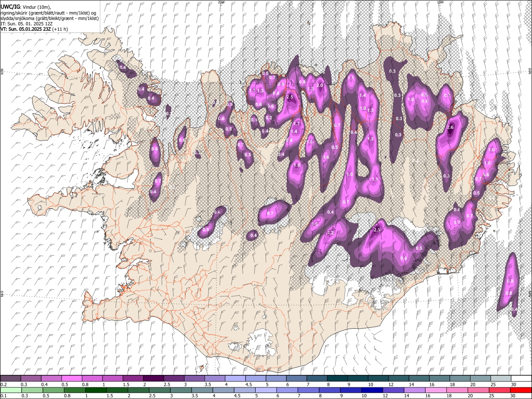Click the '2.3' precipitation value on the map
Image resolution: width=532 pixels, height=399 pixels.
point(377,230)
